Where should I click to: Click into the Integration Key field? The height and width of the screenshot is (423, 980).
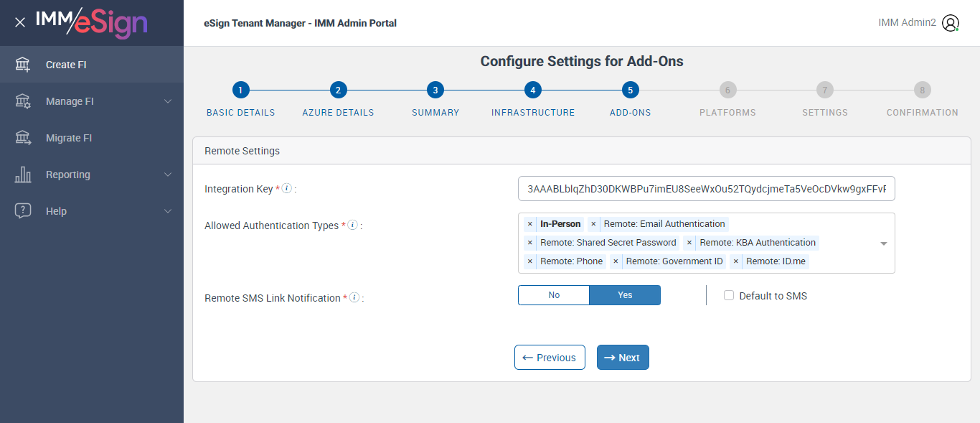pos(706,189)
